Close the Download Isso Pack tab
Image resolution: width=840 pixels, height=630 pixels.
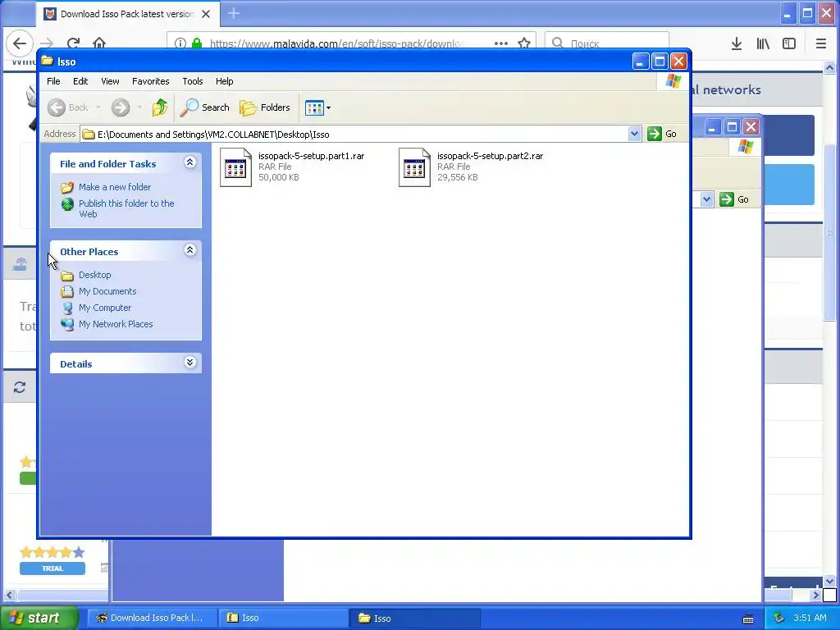206,14
